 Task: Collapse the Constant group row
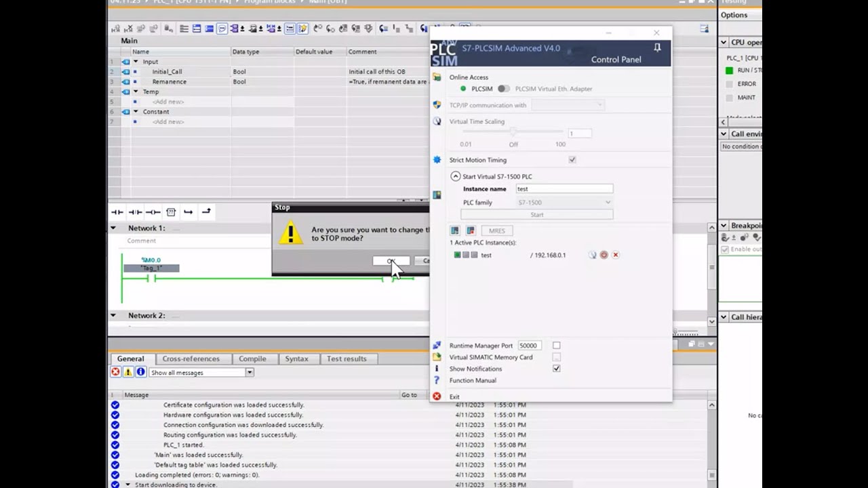[x=136, y=112]
